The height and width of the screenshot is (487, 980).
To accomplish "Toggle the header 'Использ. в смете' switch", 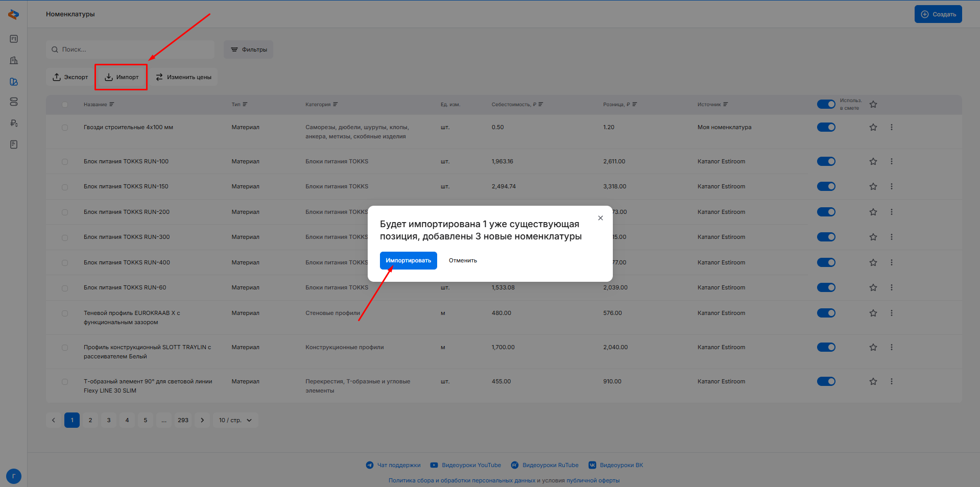I will (826, 104).
